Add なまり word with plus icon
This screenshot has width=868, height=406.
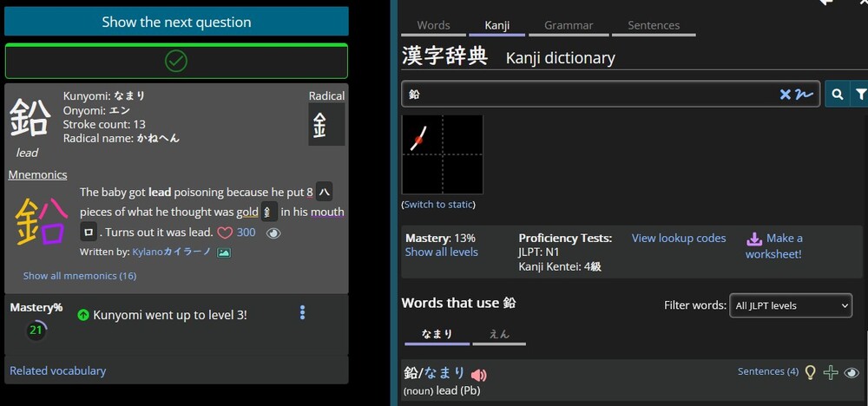[x=831, y=372]
